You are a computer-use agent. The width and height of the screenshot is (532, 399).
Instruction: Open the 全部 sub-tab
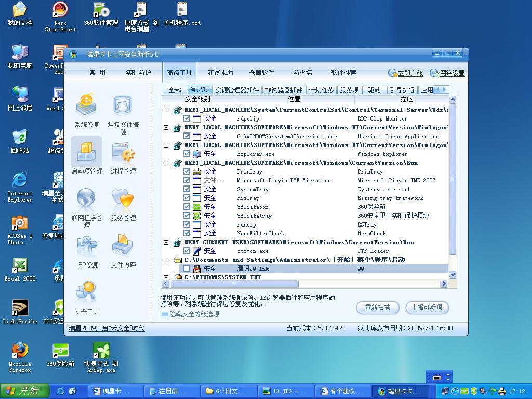[175, 90]
